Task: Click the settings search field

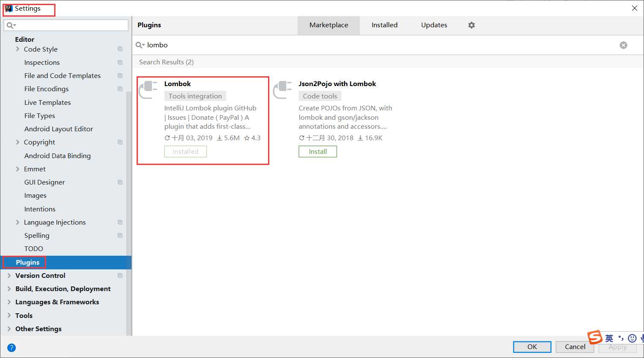Action: pyautogui.click(x=66, y=25)
